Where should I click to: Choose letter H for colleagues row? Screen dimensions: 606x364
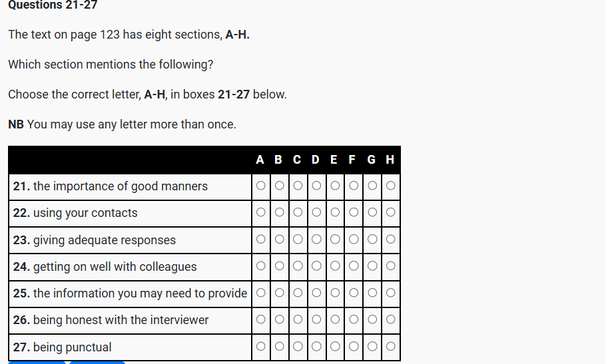click(390, 266)
